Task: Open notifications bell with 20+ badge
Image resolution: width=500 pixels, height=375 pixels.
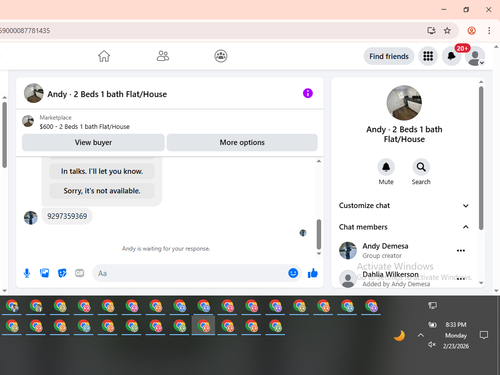Action: (452, 56)
